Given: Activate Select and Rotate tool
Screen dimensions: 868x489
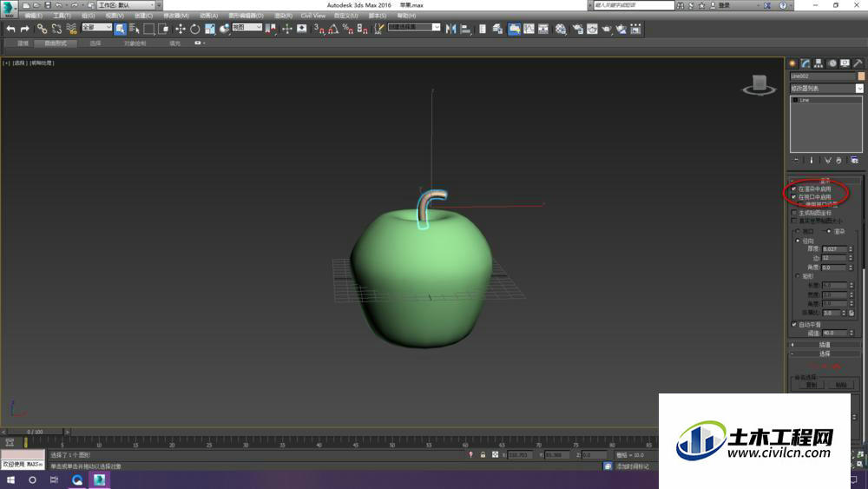Looking at the screenshot, I should [194, 29].
